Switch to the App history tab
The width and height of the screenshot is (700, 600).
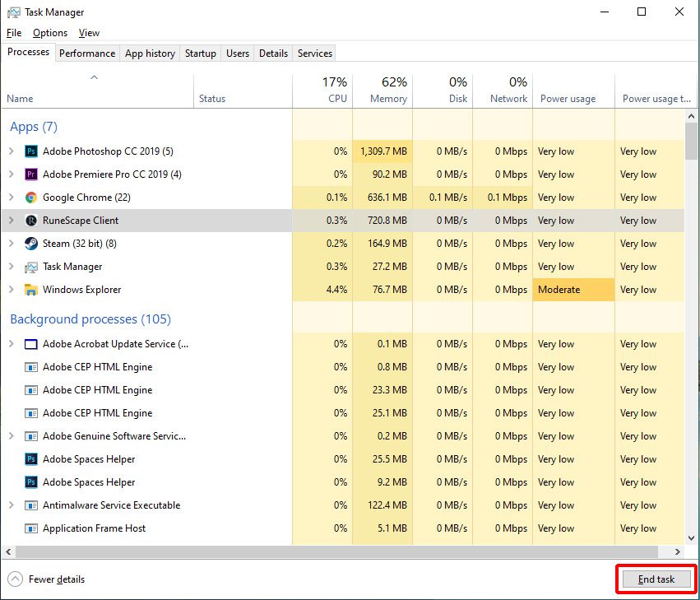(150, 53)
